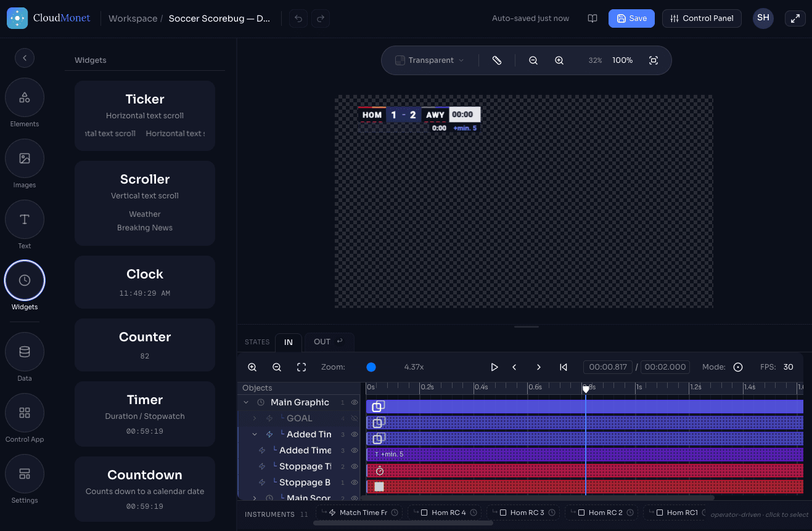Switch to the OUT state tab
This screenshot has height=531, width=812.
329,342
